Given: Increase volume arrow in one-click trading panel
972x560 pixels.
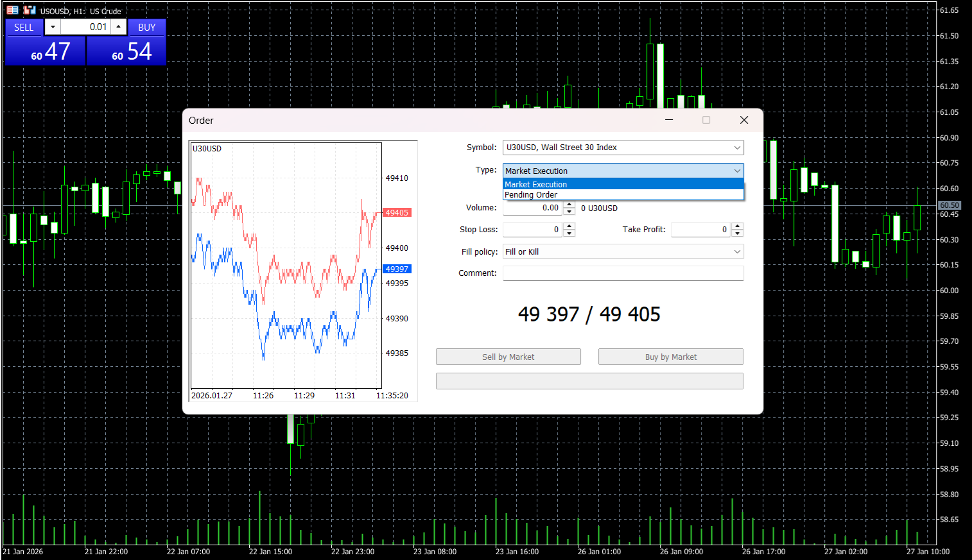Looking at the screenshot, I should (x=119, y=27).
